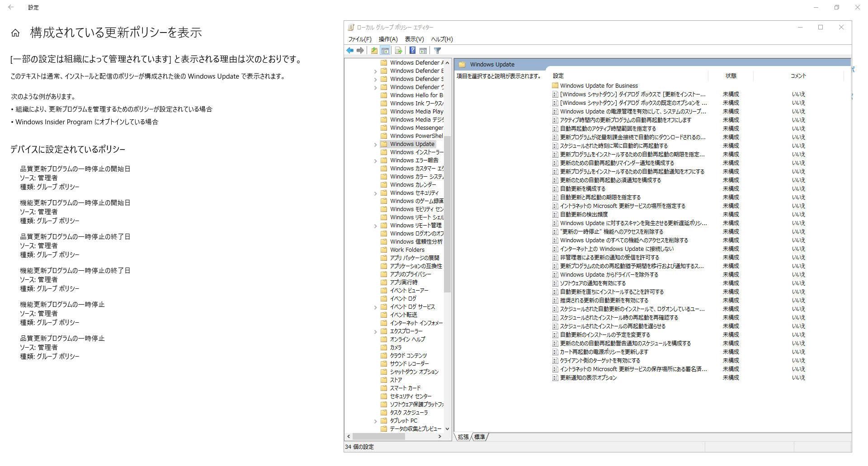Expand the イベント ログ サービス tree node

tap(375, 307)
